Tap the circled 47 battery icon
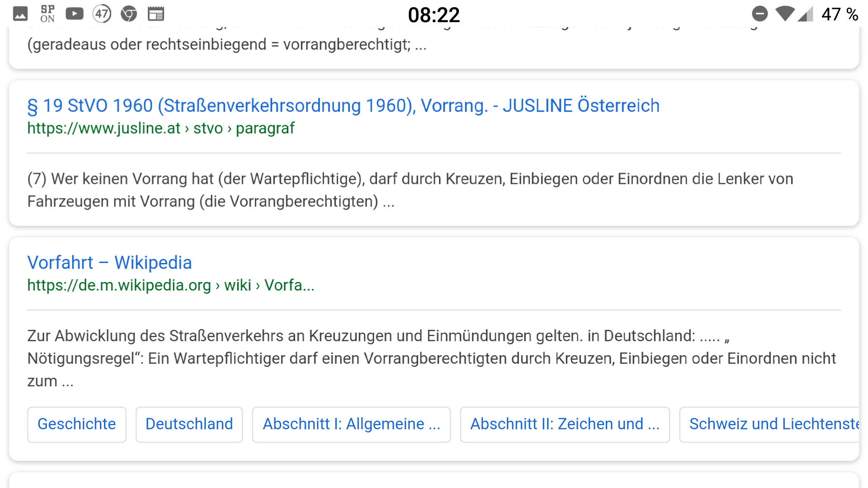The image size is (868, 488). click(102, 14)
